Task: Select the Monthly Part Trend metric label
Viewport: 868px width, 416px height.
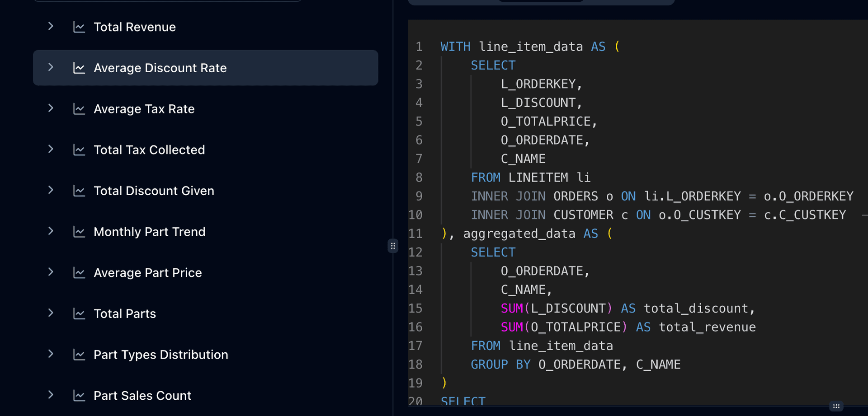Action: [150, 232]
